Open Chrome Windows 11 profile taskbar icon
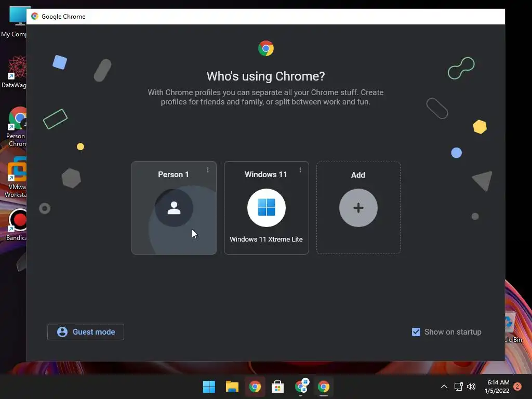Viewport: 532px width, 399px height. pos(301,387)
